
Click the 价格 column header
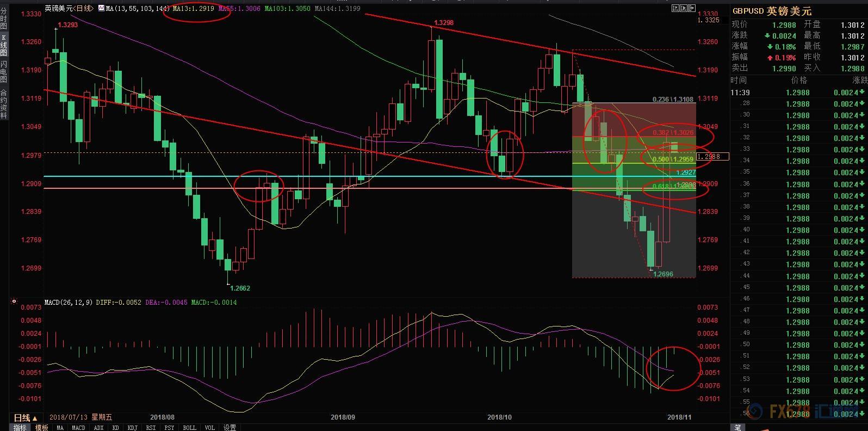coord(799,80)
